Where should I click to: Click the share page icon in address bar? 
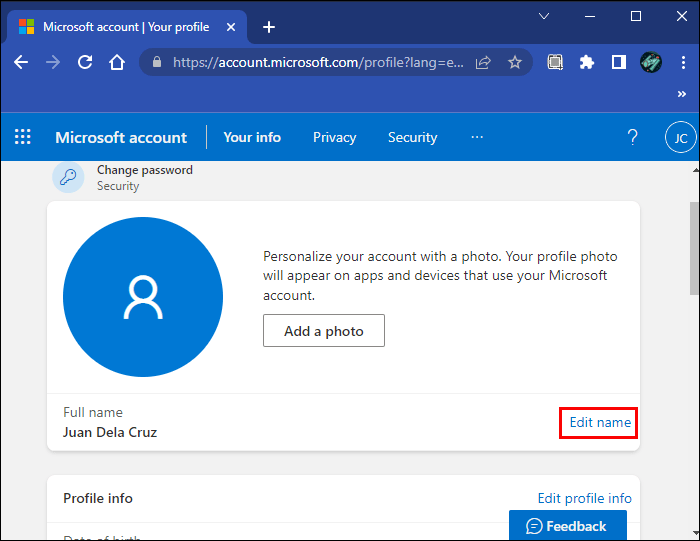coord(483,62)
